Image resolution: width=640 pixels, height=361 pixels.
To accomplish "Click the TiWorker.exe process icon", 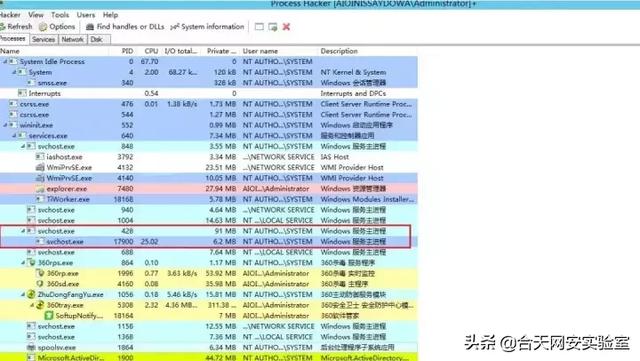I will (40, 199).
